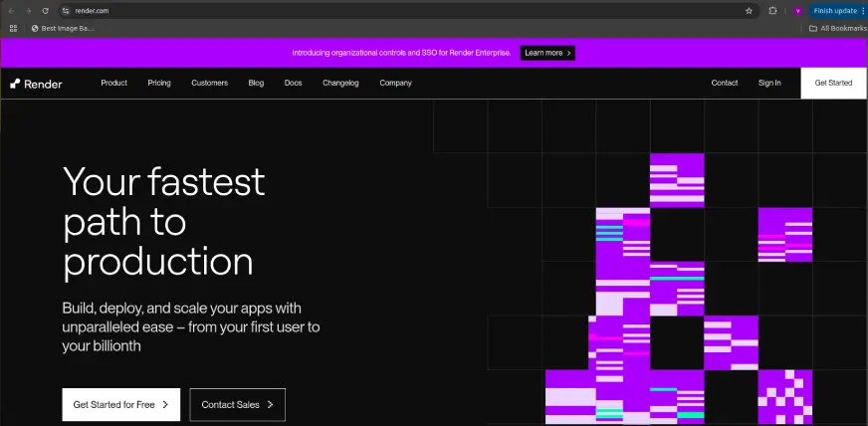Screen dimensions: 868x426
Task: Open the All Bookmarks folder
Action: pos(837,28)
